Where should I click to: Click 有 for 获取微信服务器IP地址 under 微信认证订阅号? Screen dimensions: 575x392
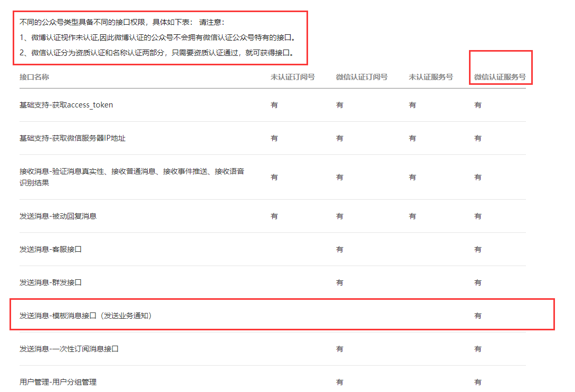click(340, 138)
